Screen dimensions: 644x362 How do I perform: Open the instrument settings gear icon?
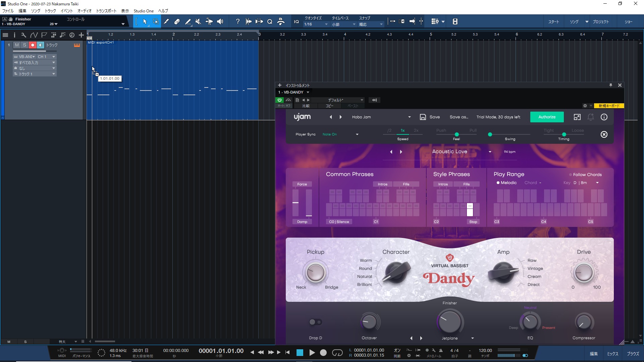(585, 106)
